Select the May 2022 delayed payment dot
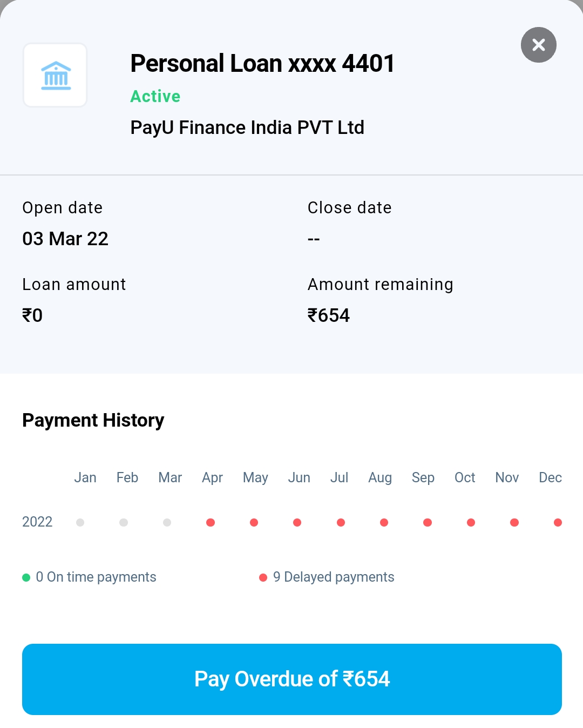This screenshot has height=728, width=583. 254,522
